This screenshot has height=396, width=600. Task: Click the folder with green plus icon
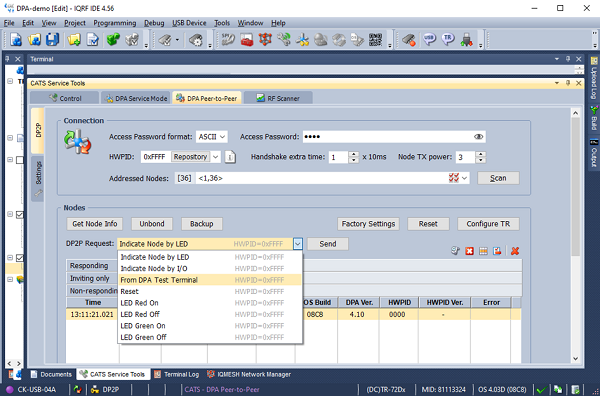point(74,39)
